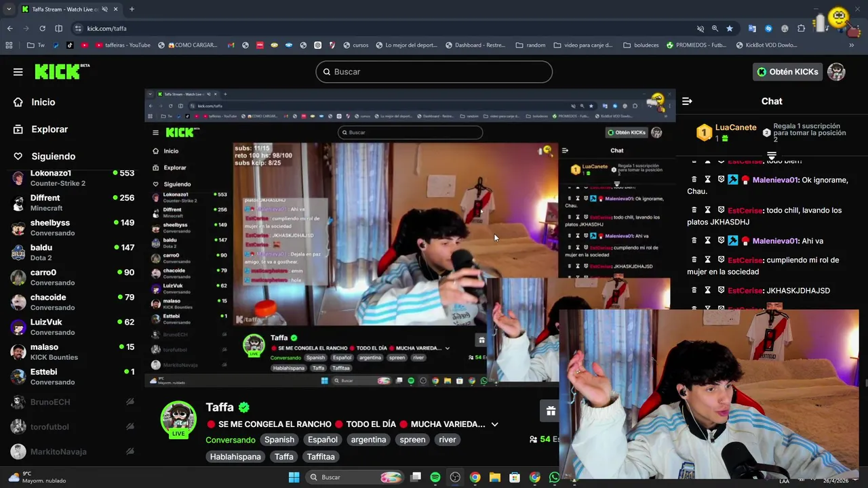Select malaso KICK Bounties in the sidebar
The height and width of the screenshot is (488, 868).
73,352
